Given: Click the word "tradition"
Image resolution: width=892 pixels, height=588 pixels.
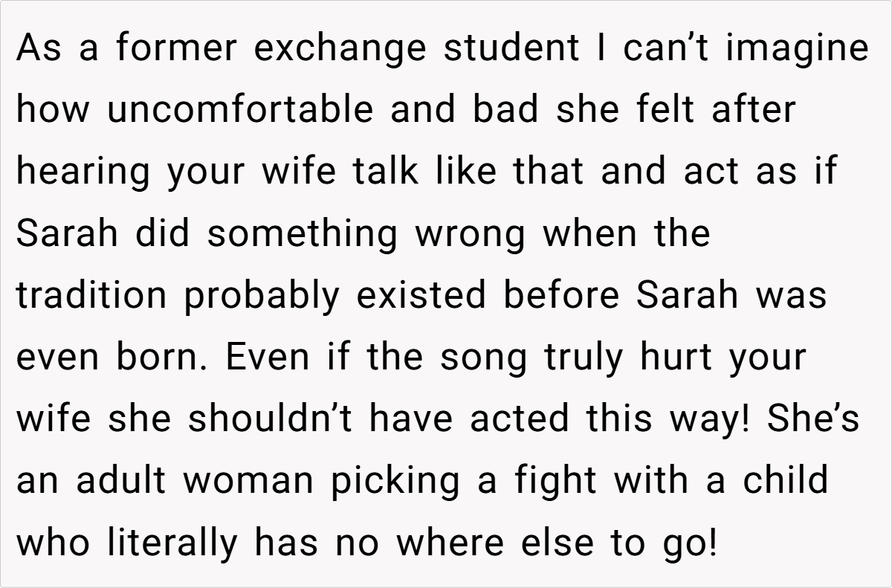Looking at the screenshot, I should [92, 296].
